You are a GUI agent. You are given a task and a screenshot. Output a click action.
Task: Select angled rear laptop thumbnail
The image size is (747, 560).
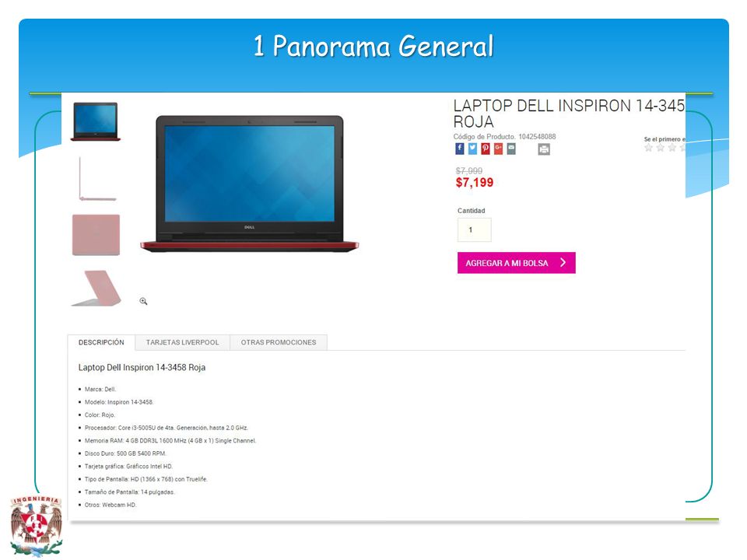(96, 288)
